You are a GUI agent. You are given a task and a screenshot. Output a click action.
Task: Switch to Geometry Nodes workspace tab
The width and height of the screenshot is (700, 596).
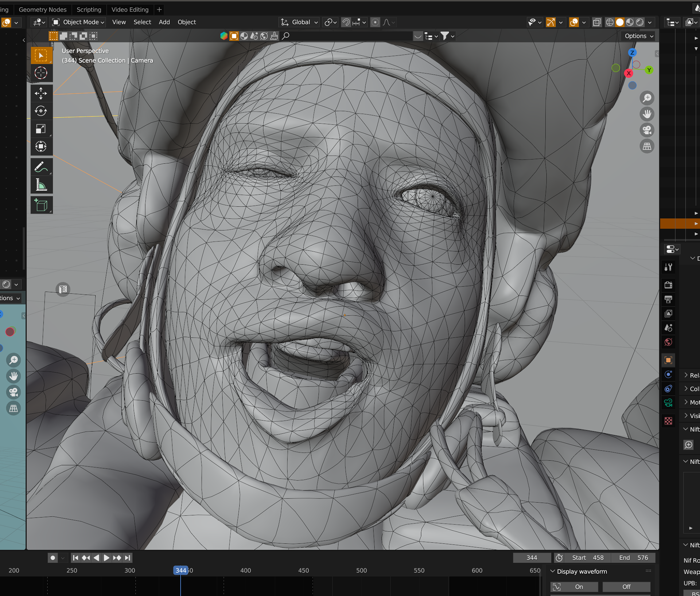tap(43, 9)
